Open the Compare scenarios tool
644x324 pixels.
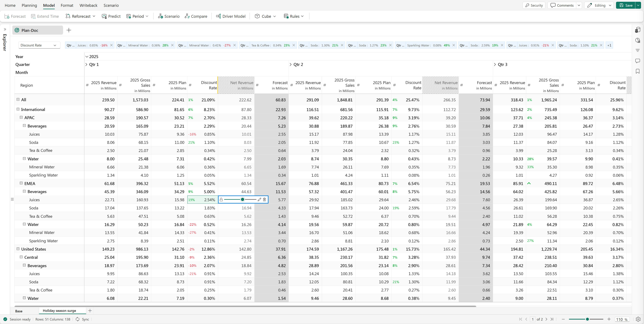click(x=196, y=16)
